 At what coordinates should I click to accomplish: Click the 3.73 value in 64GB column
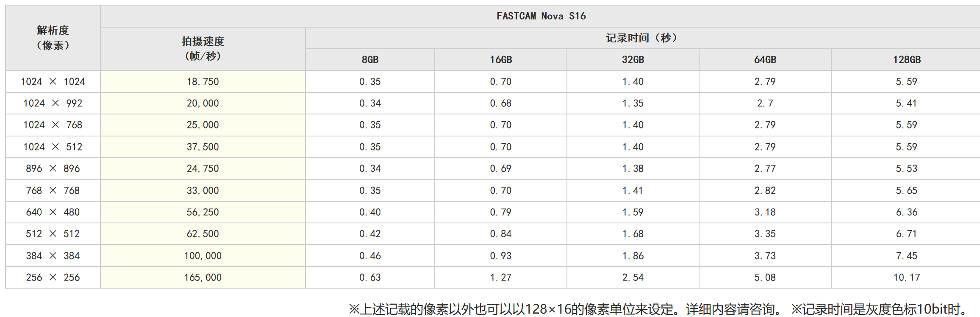point(765,256)
